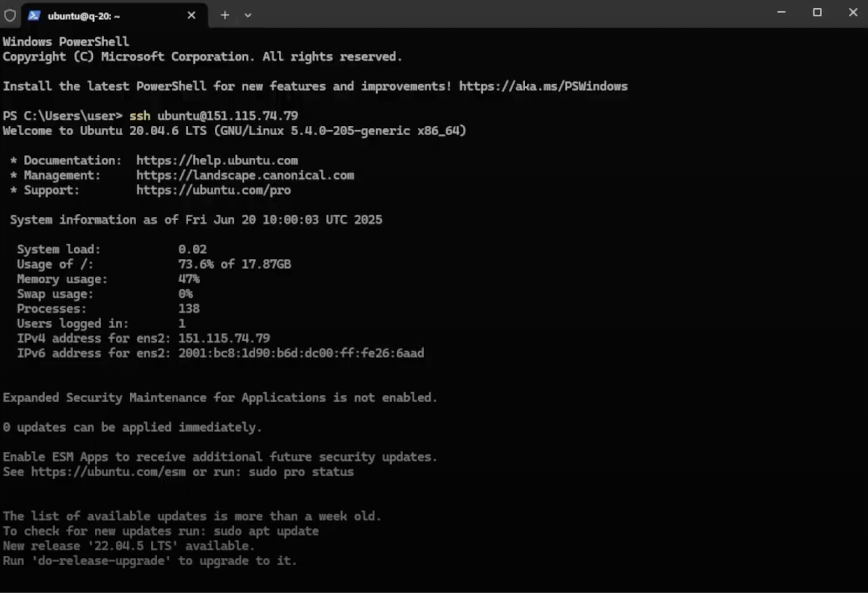Click the Memory usage value 47%
The width and height of the screenshot is (868, 593).
pyautogui.click(x=189, y=279)
